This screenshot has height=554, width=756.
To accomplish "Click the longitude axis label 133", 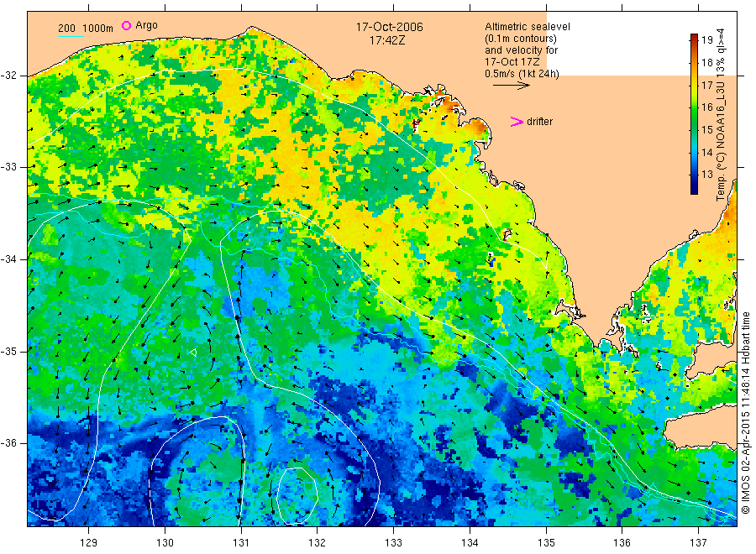I will click(x=393, y=543).
